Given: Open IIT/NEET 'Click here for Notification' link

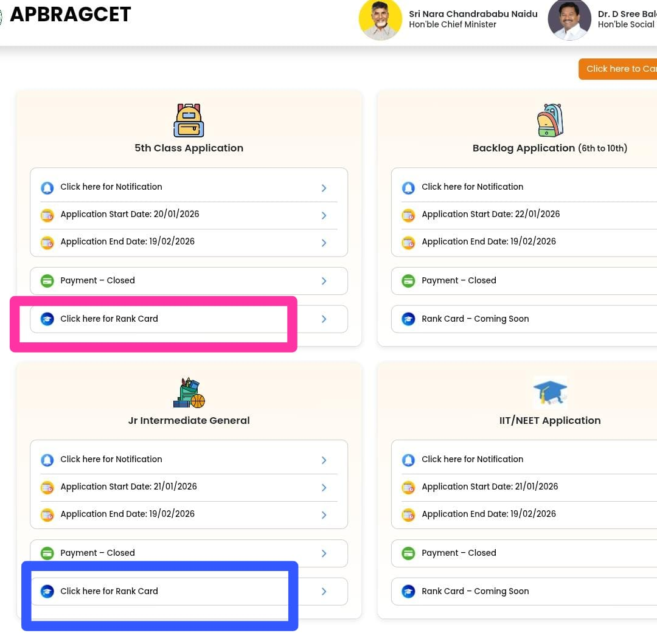Looking at the screenshot, I should click(x=472, y=459).
